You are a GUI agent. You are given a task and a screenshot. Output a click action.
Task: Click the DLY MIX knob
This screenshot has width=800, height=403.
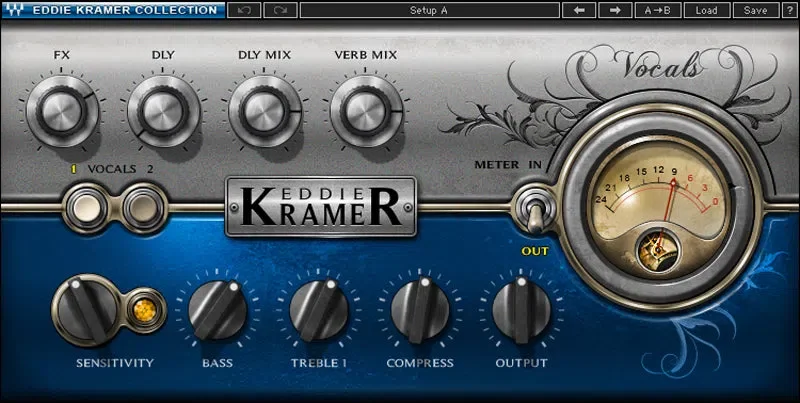(264, 111)
